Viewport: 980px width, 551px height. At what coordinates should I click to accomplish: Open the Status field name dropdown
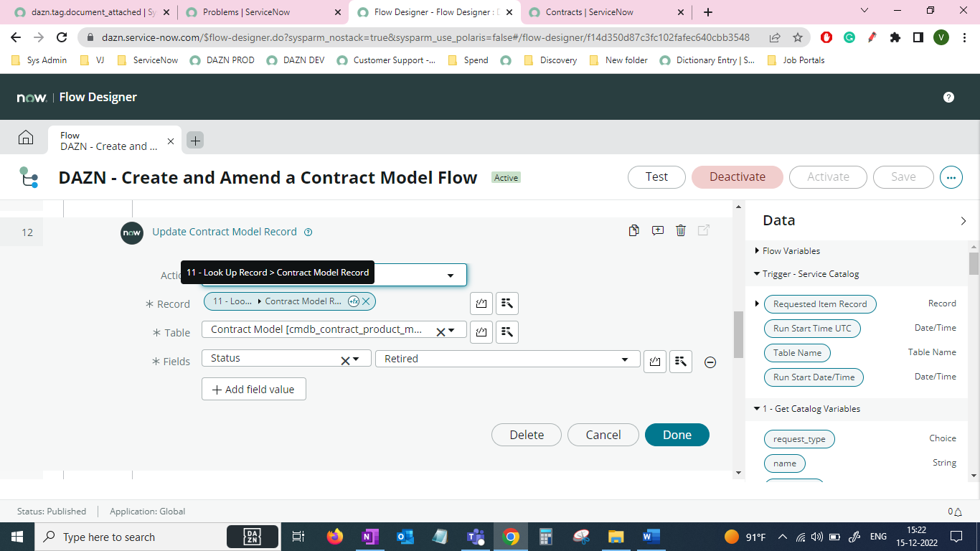tap(355, 359)
